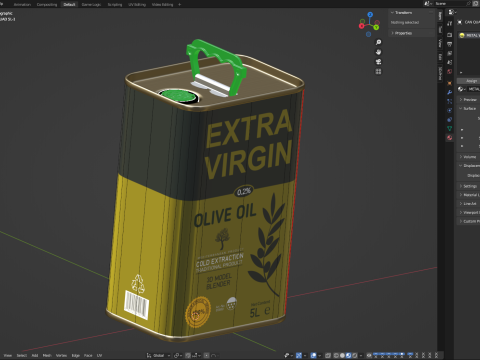The width and height of the screenshot is (480, 360).
Task: Click the Pan (hand) viewport icon
Action: coord(378,52)
